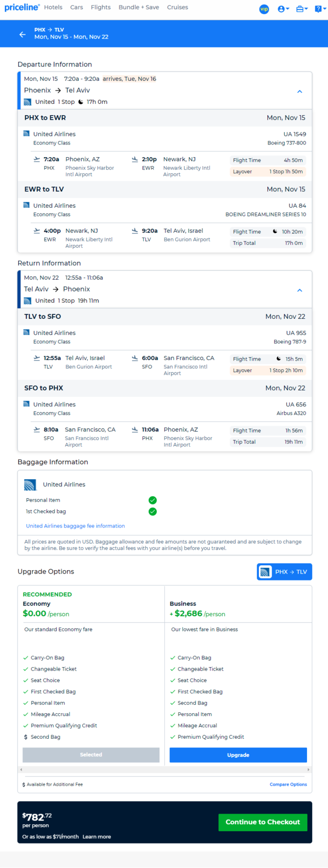This screenshot has width=328, height=868.
Task: Click the United logo in Baggage Information
Action: point(30,485)
